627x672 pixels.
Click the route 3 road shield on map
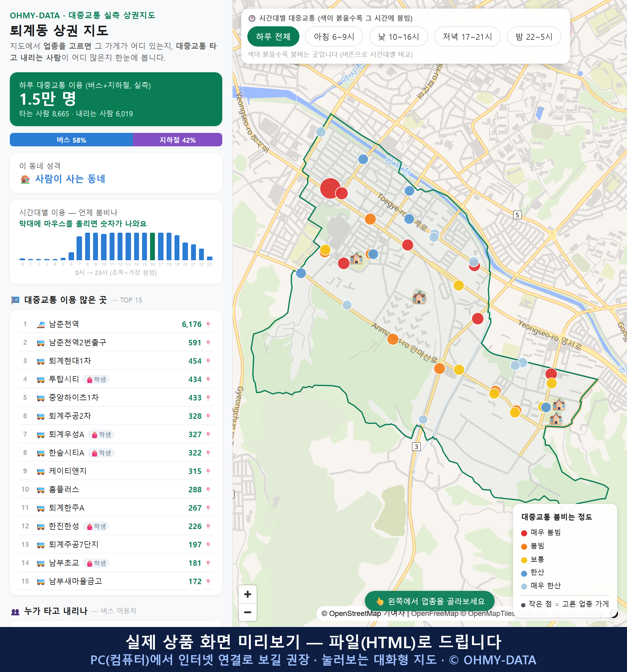coord(416,447)
